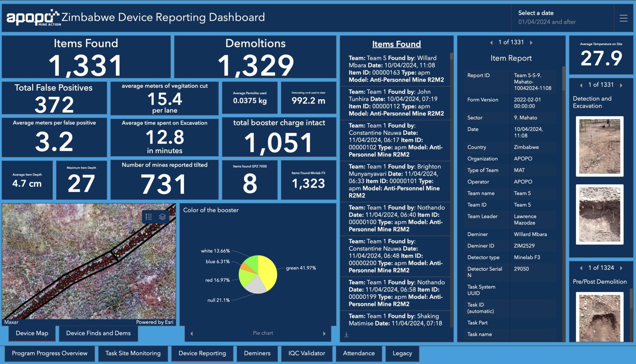The image size is (636, 364).
Task: Open the hamburger menu in the header
Action: point(623,18)
